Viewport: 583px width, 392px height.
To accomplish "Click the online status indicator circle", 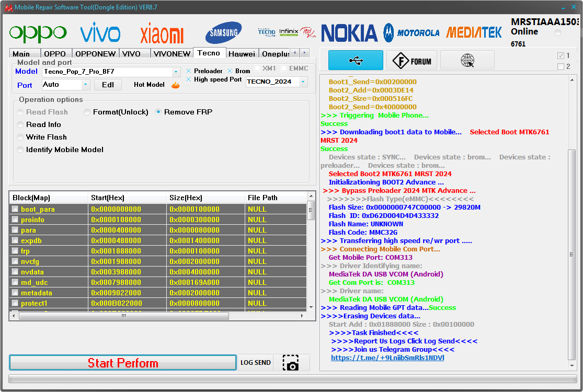I will tap(558, 33).
